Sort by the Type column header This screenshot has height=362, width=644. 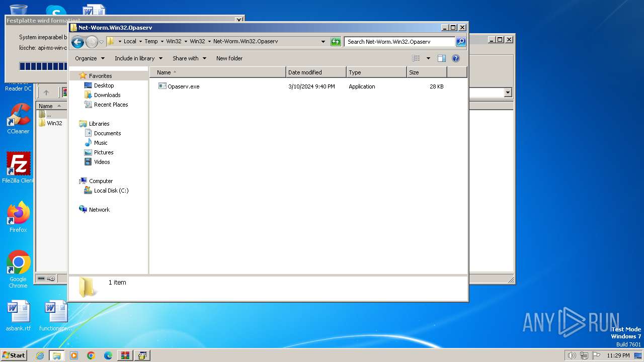click(376, 72)
